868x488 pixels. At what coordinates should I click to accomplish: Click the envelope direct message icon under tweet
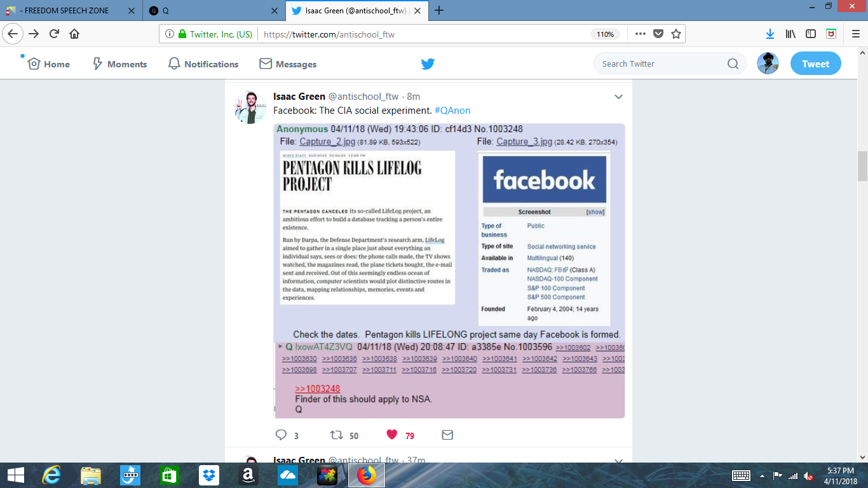447,435
